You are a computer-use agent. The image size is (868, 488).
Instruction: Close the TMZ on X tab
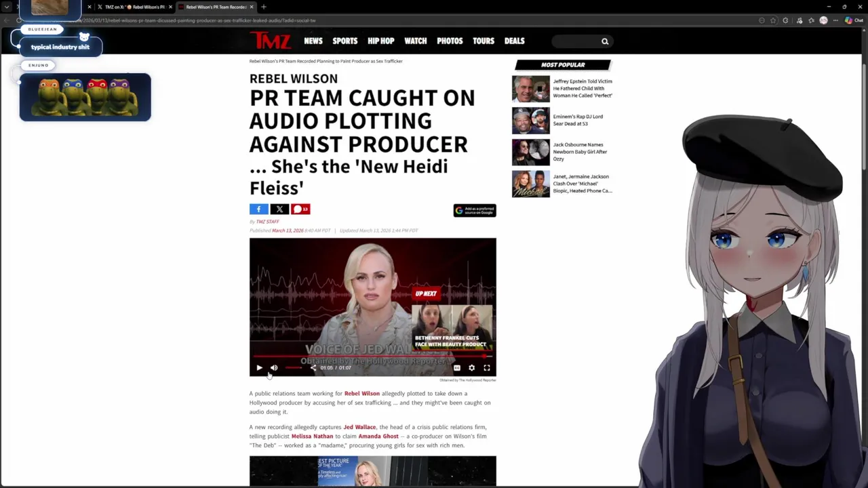click(x=170, y=7)
